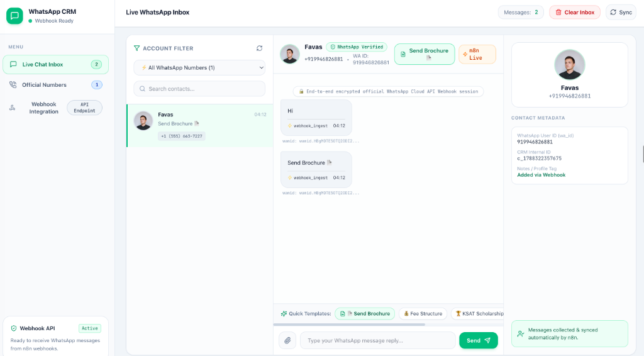This screenshot has height=356, width=644.
Task: Click the large Favas profile photo
Action: [x=570, y=64]
